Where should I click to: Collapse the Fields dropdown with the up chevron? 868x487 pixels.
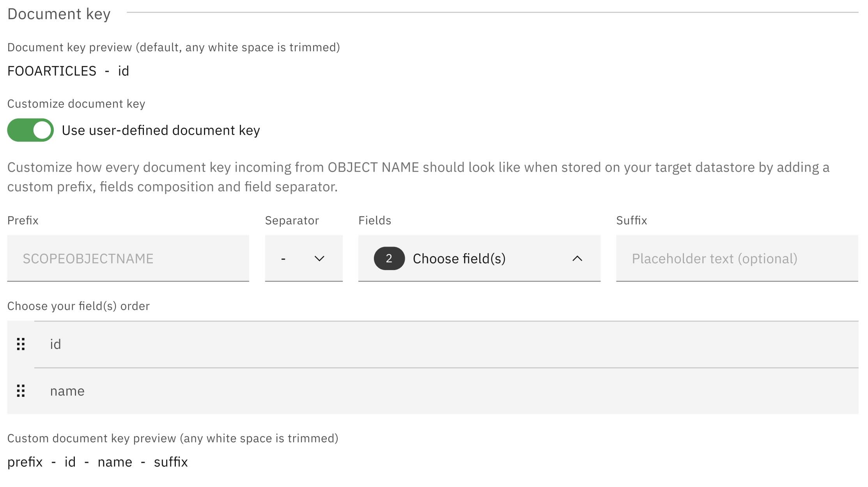point(577,258)
